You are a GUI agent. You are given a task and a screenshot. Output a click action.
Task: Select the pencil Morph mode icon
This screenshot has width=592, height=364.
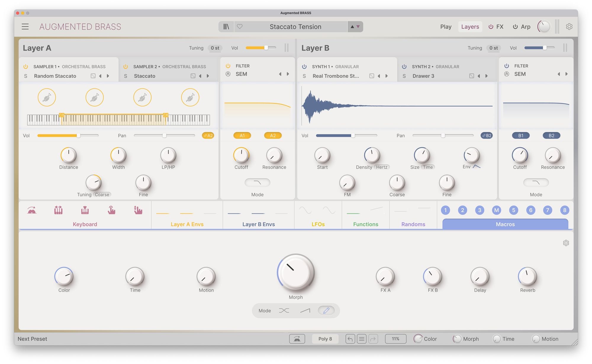326,310
